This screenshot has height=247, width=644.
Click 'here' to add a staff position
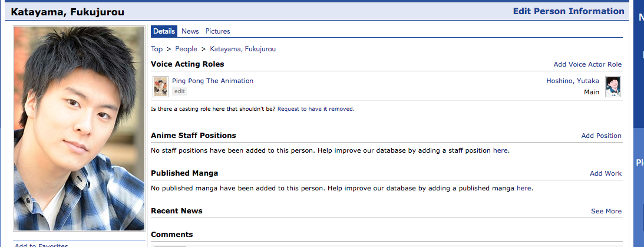500,151
